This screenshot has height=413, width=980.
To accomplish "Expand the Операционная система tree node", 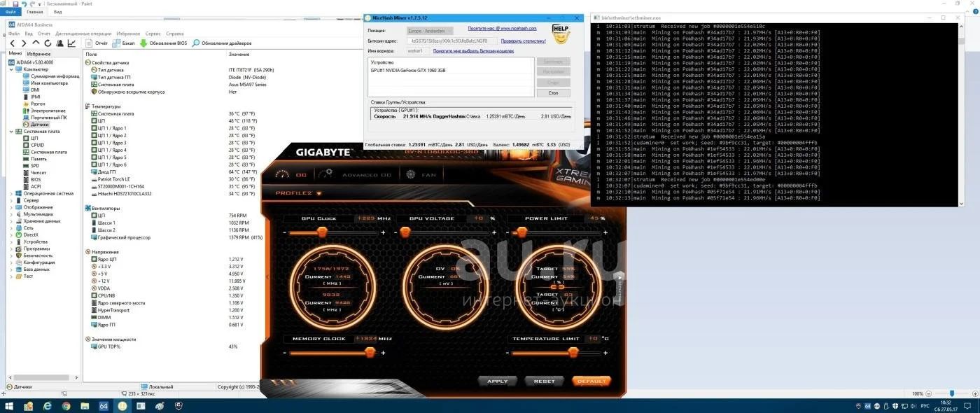I will 10,193.
